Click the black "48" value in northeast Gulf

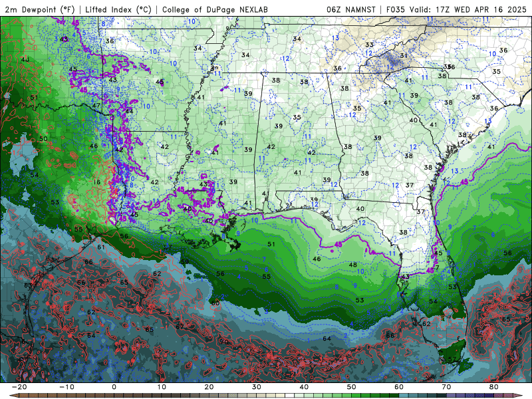pos(353,265)
